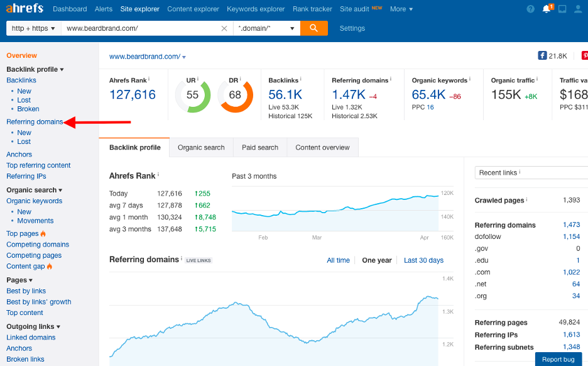
Task: Open Referring domains in the sidebar
Action: (x=35, y=121)
